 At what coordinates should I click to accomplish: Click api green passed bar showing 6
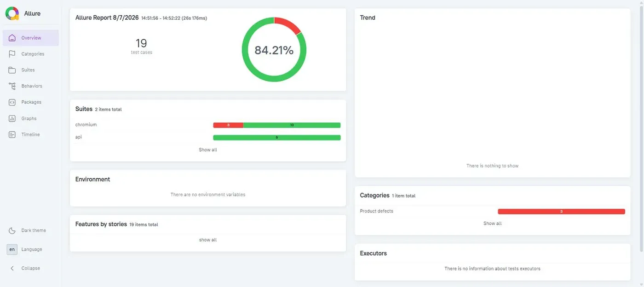coord(277,137)
